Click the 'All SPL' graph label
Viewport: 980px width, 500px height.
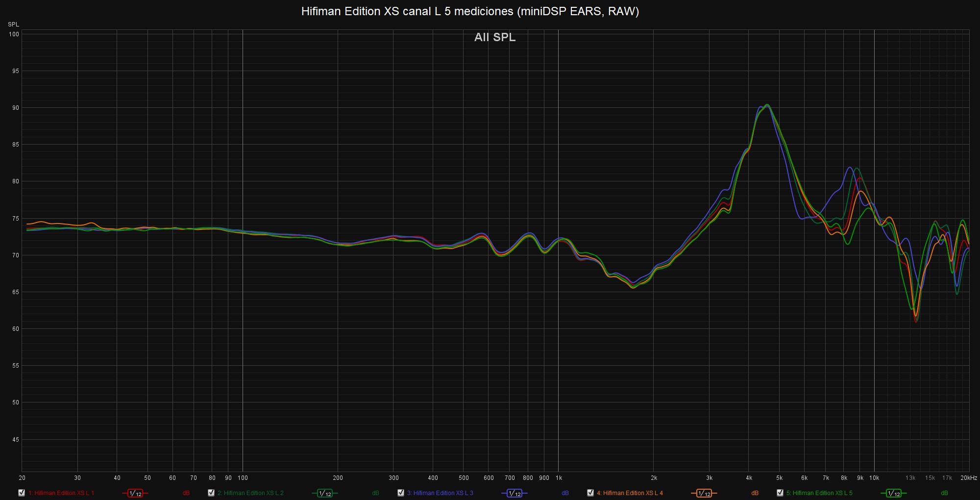(x=495, y=37)
